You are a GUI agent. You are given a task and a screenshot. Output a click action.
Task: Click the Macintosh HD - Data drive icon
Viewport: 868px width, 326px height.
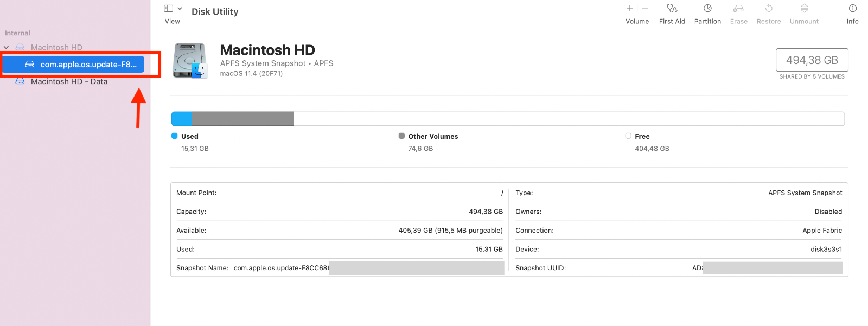[x=20, y=81]
